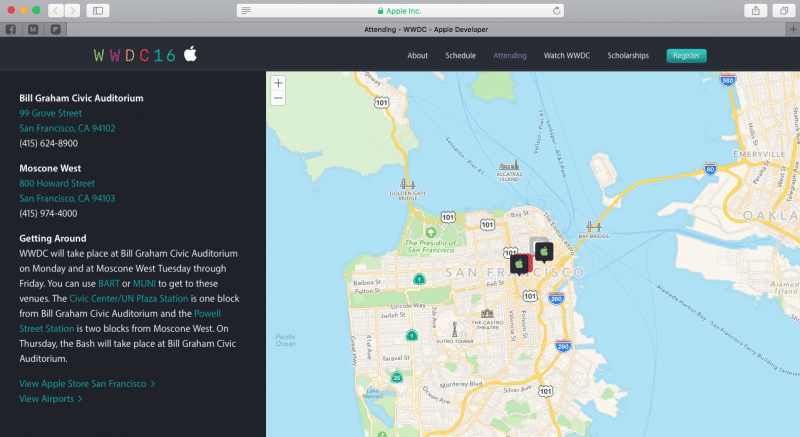Expand View Apple Store San Francisco
This screenshot has width=800, height=437.
87,383
